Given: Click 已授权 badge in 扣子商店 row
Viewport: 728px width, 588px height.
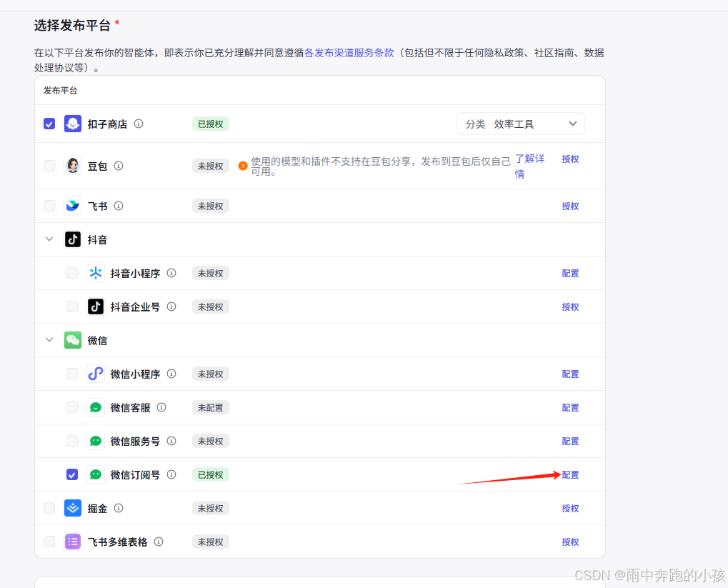Looking at the screenshot, I should click(x=210, y=124).
